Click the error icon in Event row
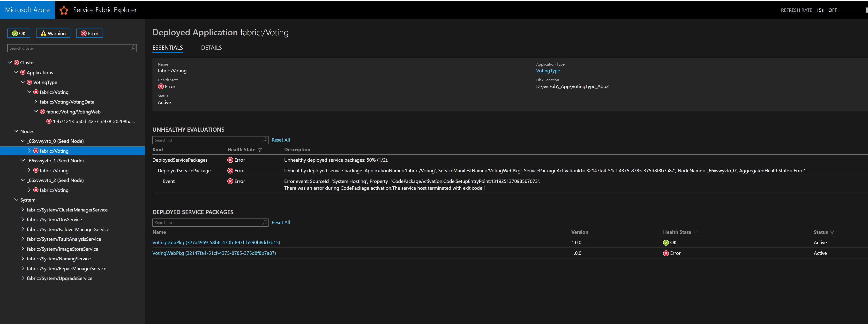This screenshot has height=324, width=868. [x=230, y=181]
